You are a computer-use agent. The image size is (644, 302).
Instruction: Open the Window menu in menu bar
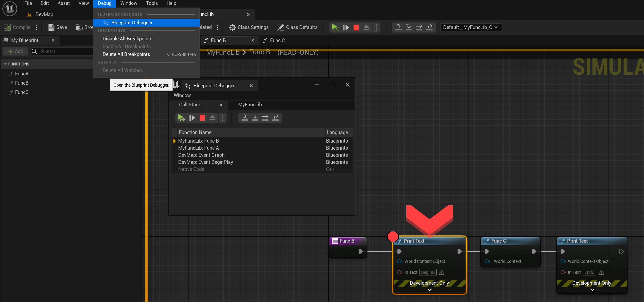[x=129, y=3]
